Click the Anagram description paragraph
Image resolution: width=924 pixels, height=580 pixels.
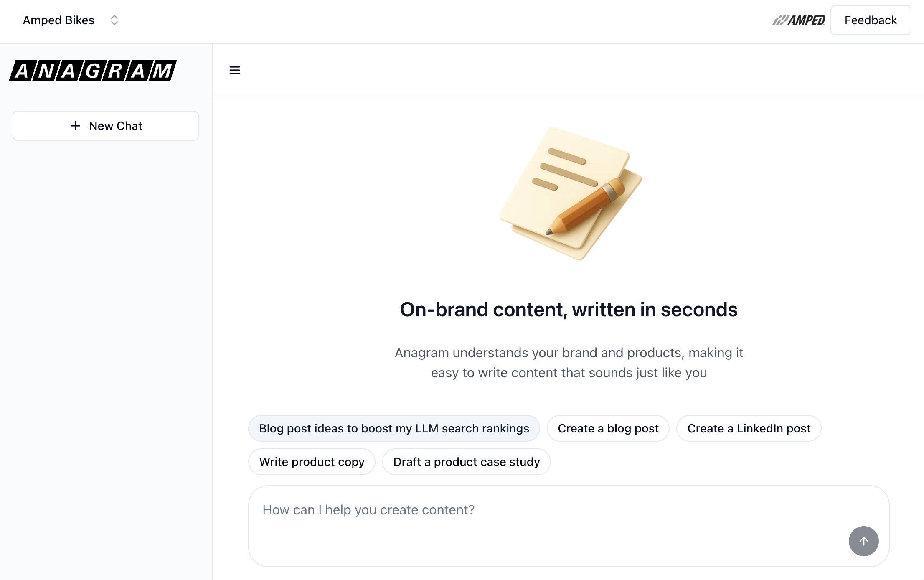tap(569, 363)
